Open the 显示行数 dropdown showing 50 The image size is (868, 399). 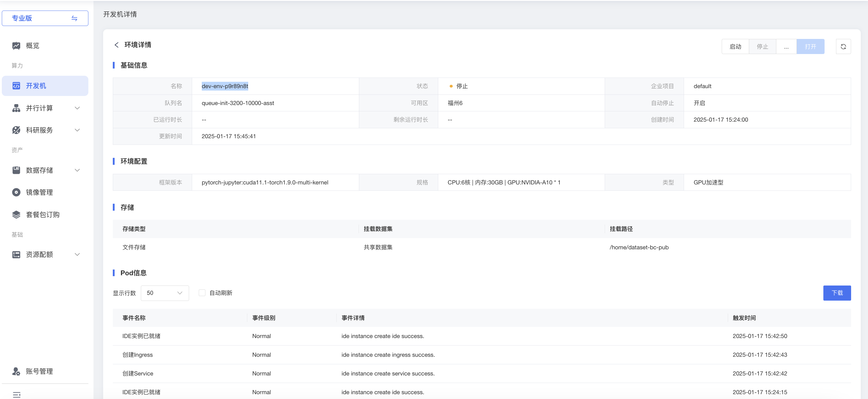pyautogui.click(x=165, y=293)
